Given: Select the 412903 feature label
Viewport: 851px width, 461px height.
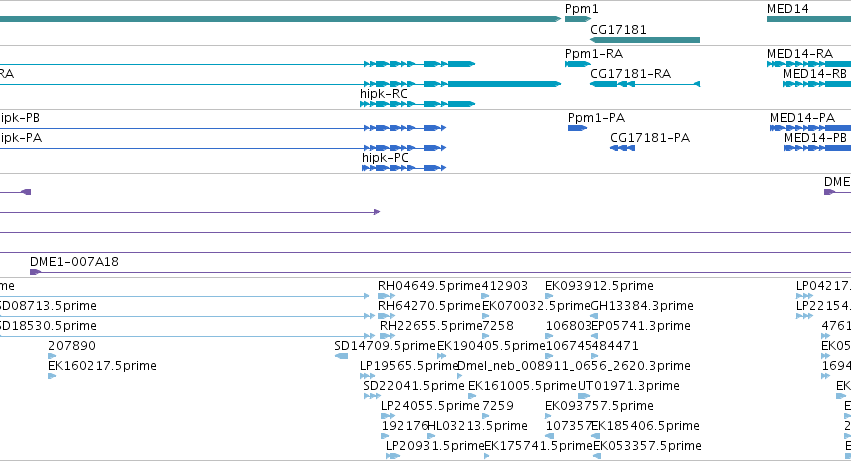Looking at the screenshot, I should coord(504,286).
